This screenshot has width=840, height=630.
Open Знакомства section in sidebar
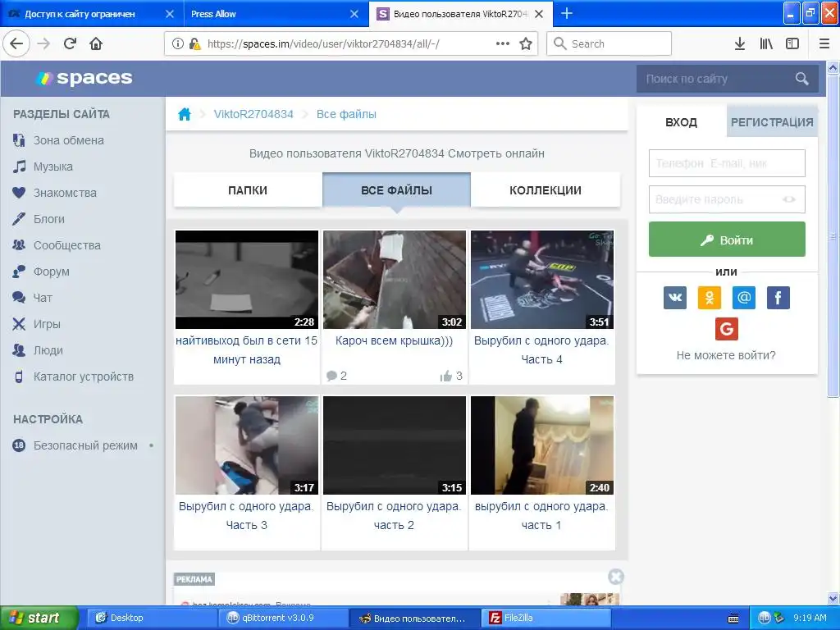(x=55, y=193)
